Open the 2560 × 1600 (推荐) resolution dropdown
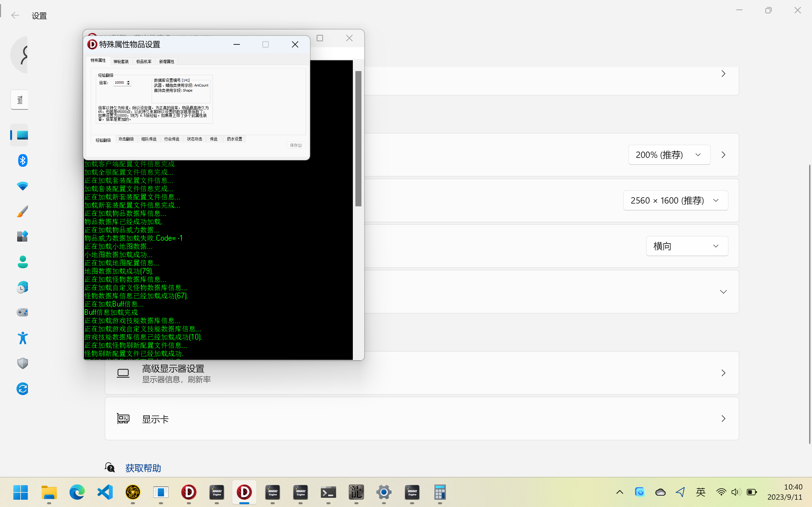Viewport: 812px width, 507px height. [676, 200]
